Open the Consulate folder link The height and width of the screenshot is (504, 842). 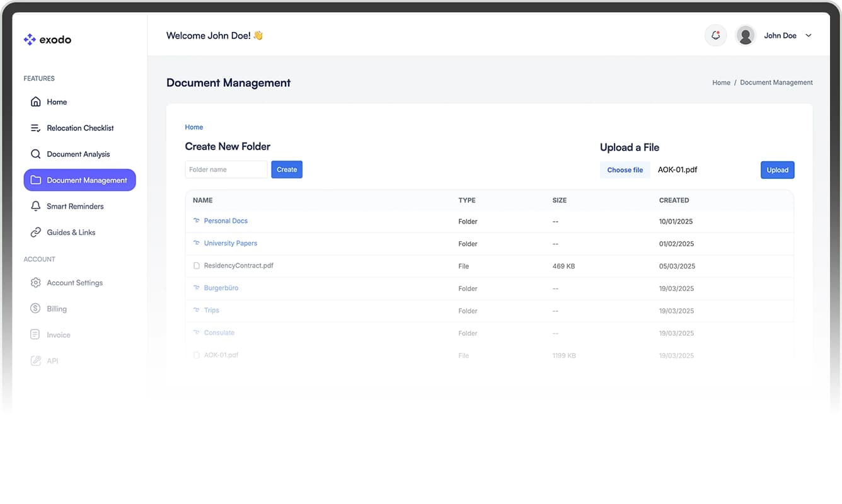(x=219, y=333)
